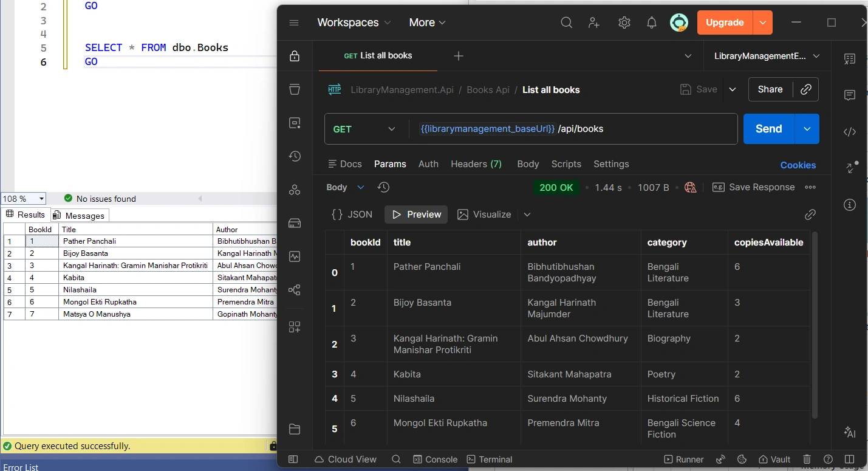This screenshot has width=868, height=471.
Task: Toggle the sidebar icon in Postman footer
Action: 293,459
